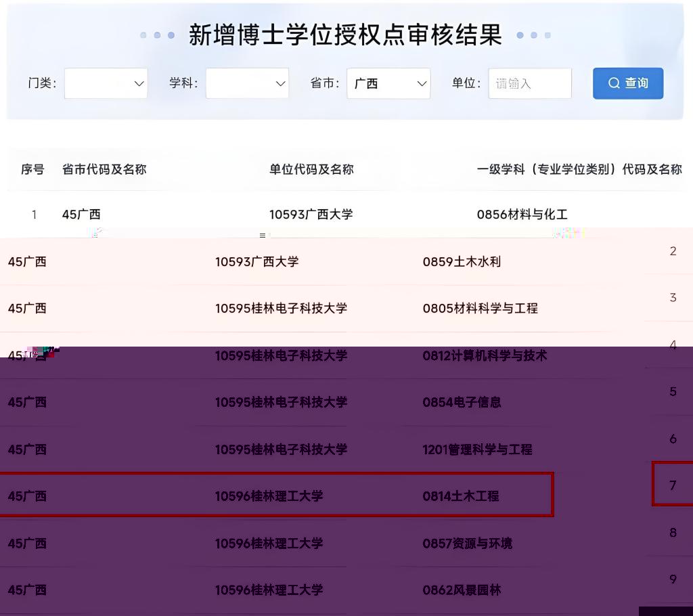Open the 省市 dropdown showing 广西
Screen dimensions: 693x616
[x=388, y=83]
